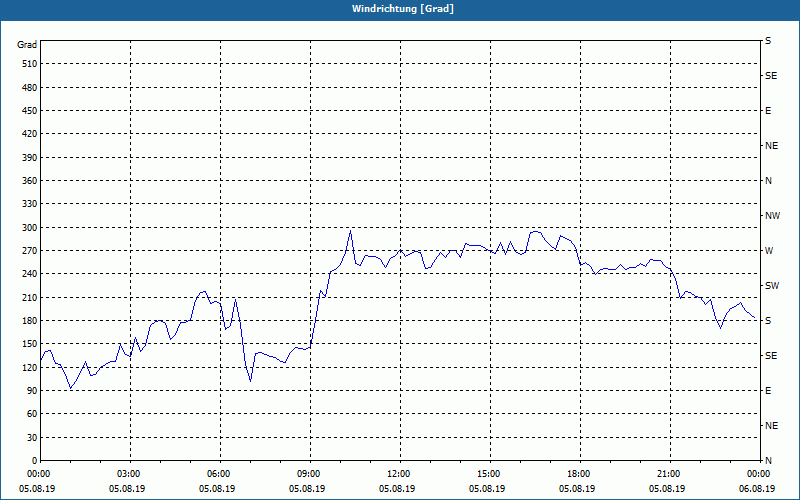Click the "Windrichtung [Grad]" chart title
This screenshot has height=500, width=800.
click(403, 9)
